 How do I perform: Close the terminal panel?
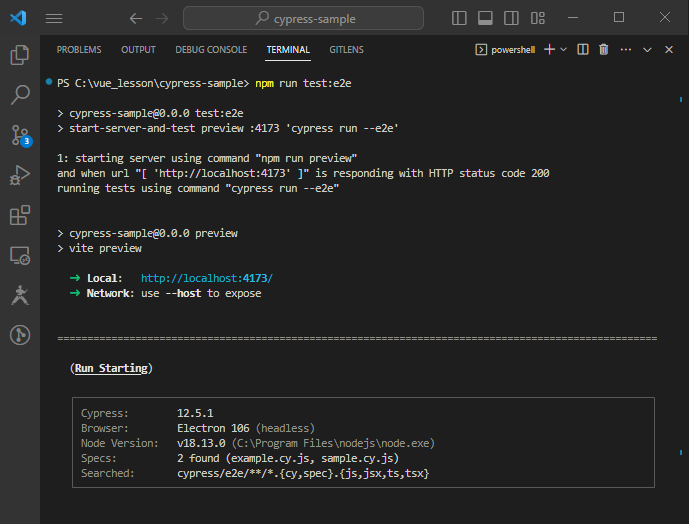pos(669,50)
